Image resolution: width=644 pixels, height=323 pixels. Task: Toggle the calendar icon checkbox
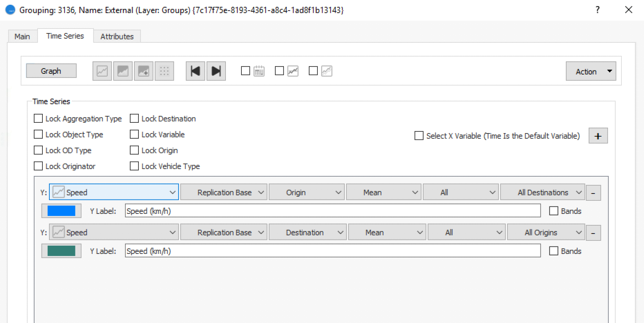point(245,70)
